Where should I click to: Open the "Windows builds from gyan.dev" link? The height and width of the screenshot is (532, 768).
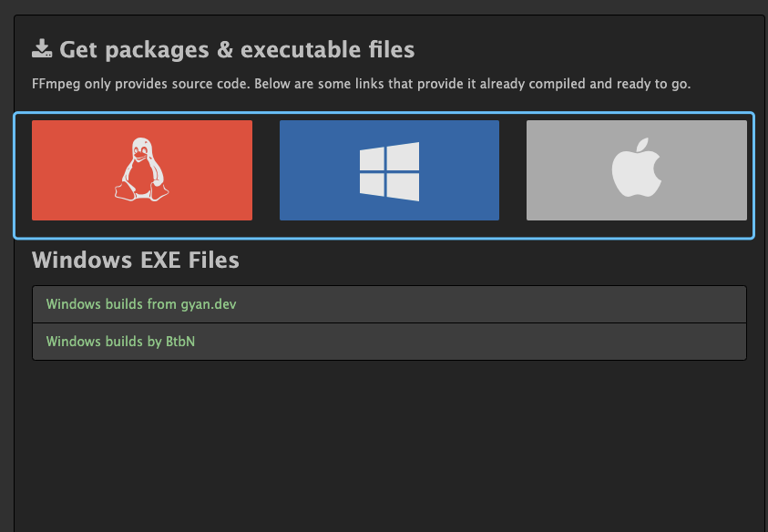point(141,304)
